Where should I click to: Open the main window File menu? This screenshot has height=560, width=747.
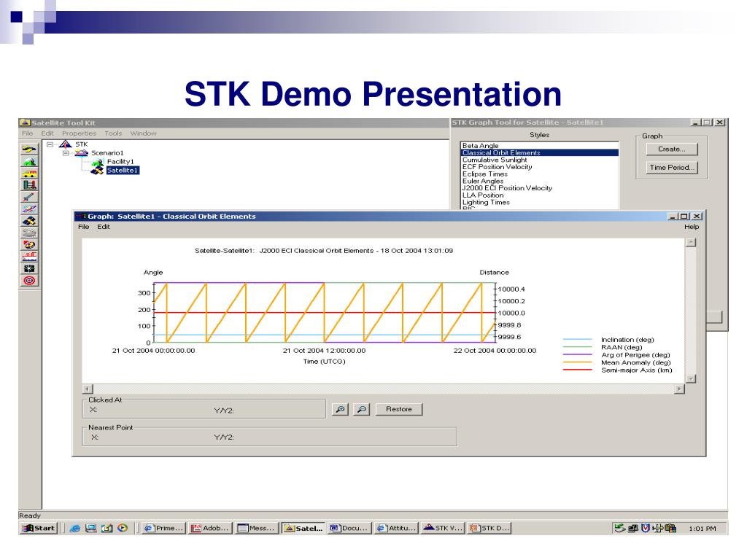tap(28, 133)
